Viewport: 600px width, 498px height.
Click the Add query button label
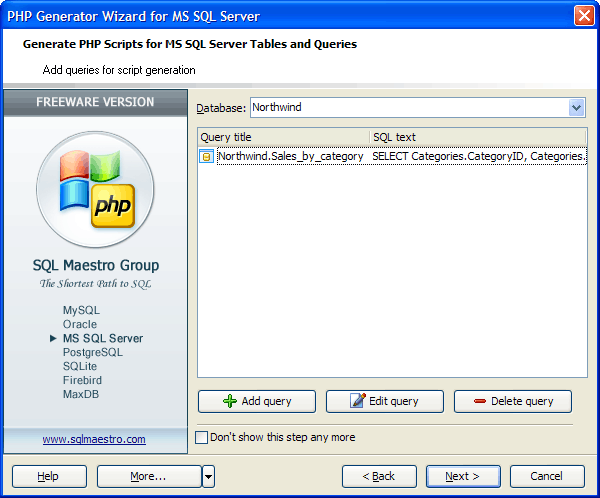(266, 401)
